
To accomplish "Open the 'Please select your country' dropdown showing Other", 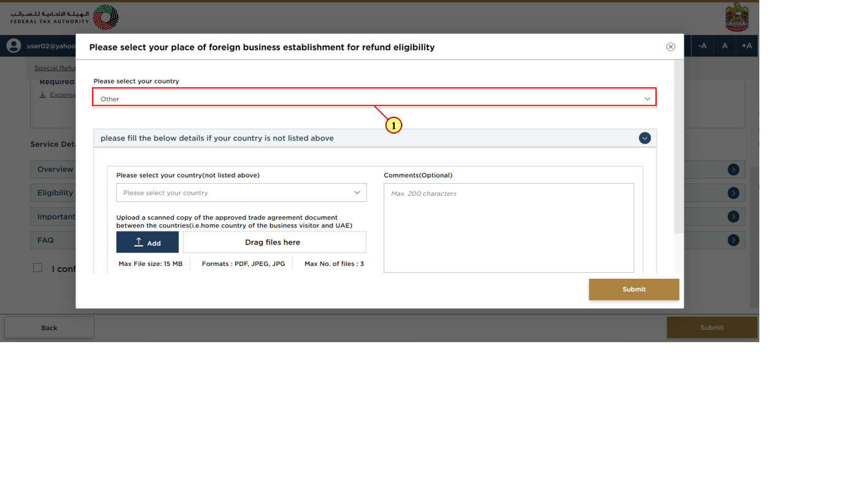I will pyautogui.click(x=374, y=98).
